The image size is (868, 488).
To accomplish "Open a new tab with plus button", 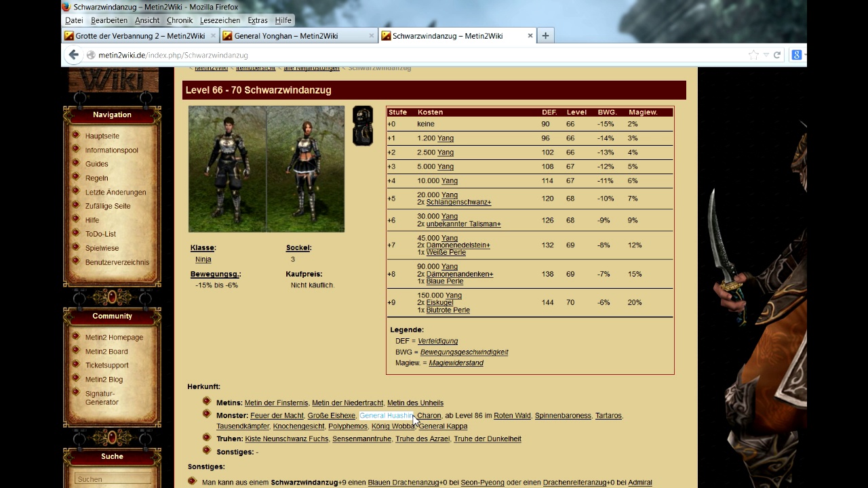I will 545,36.
